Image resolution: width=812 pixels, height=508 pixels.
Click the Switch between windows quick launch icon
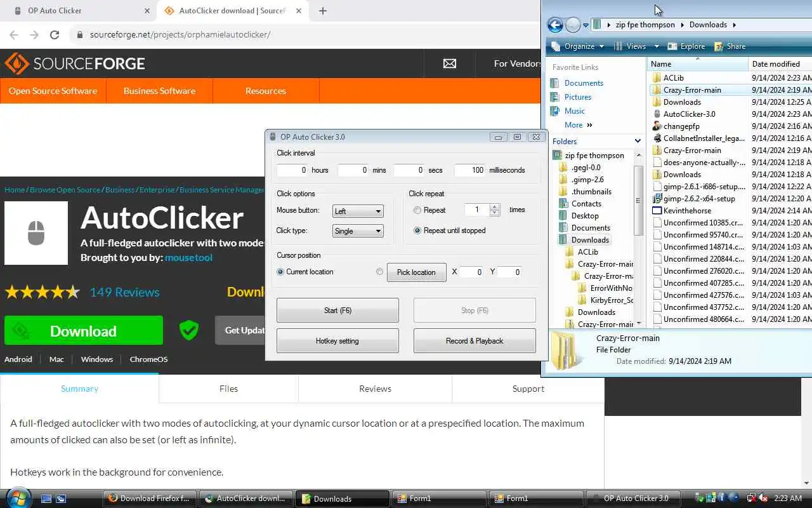(61, 498)
